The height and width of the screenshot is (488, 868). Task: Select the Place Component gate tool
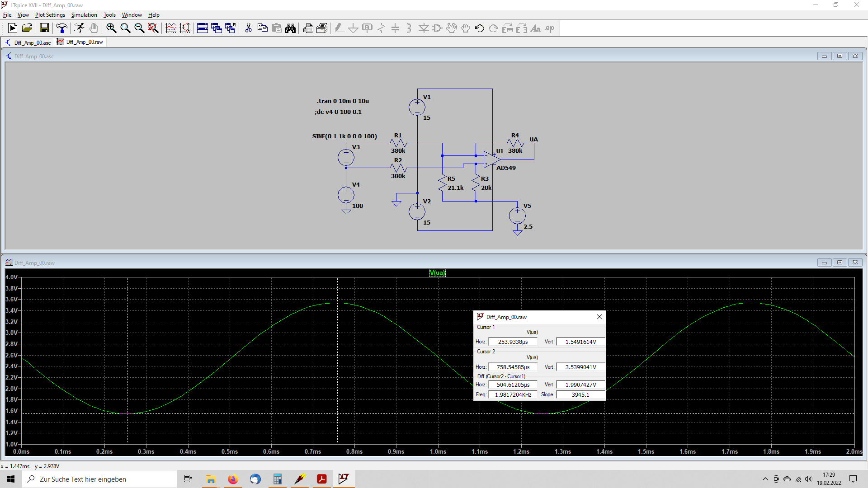(x=437, y=28)
